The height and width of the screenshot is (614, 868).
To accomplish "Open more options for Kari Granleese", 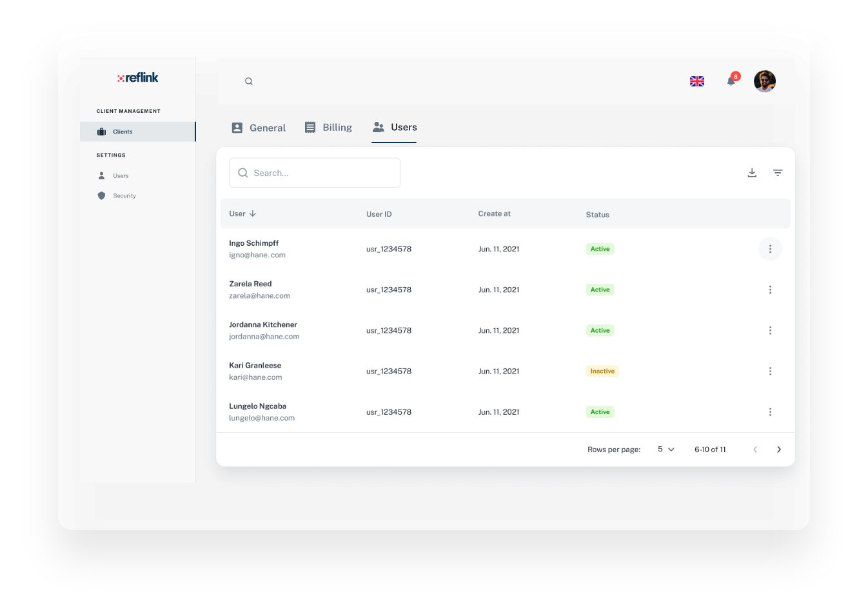I will point(770,371).
